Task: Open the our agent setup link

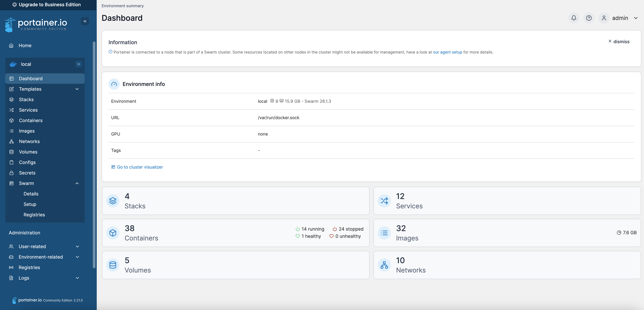Action: [447, 52]
